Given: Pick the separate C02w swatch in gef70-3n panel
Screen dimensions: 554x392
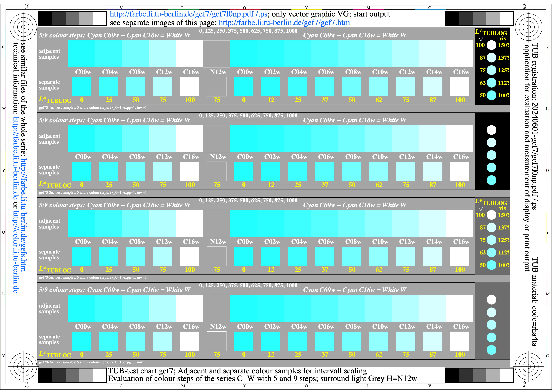Looking at the screenshot, I should click(x=271, y=172).
